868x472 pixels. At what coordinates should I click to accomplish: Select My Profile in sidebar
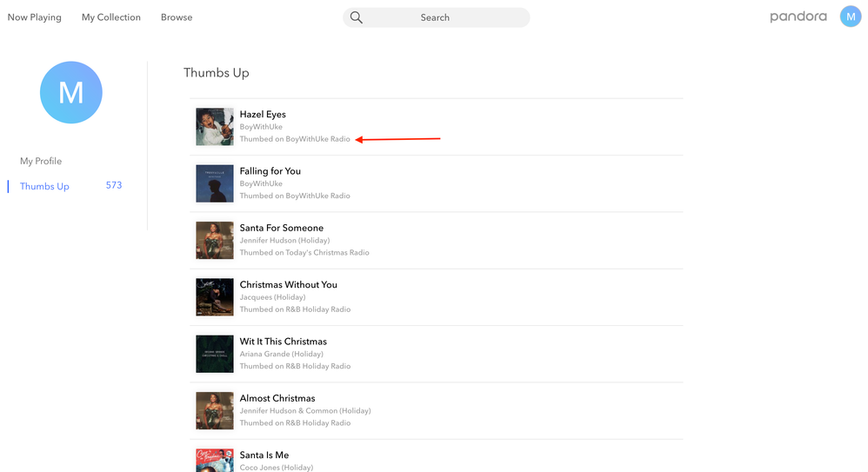click(41, 161)
